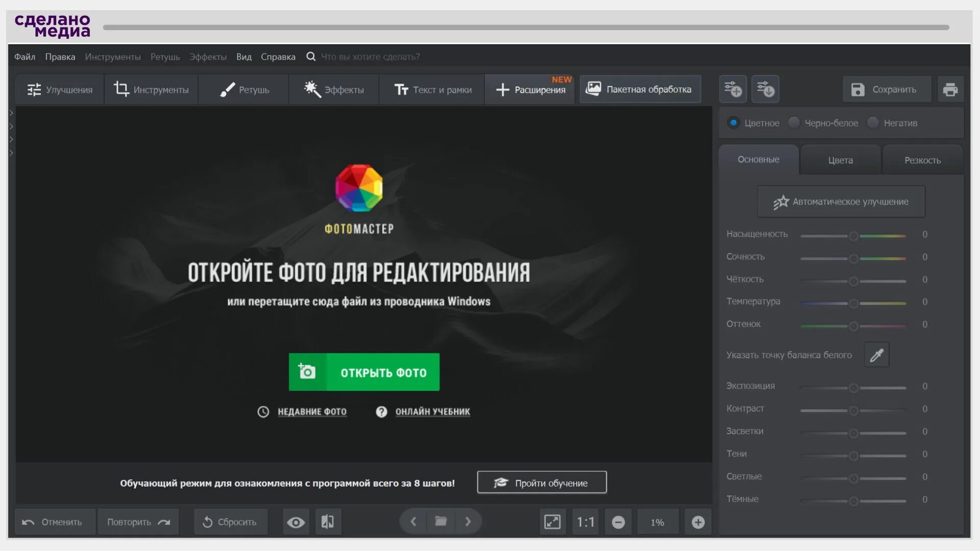Go to next photo arrow
Screen dimensions: 980x551
pyautogui.click(x=468, y=521)
